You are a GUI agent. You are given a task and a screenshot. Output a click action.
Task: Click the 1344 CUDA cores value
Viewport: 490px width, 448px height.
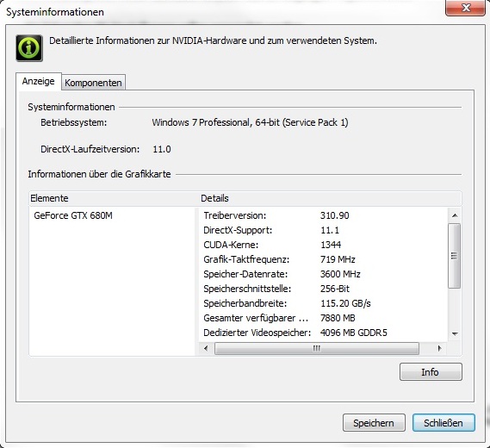[331, 245]
